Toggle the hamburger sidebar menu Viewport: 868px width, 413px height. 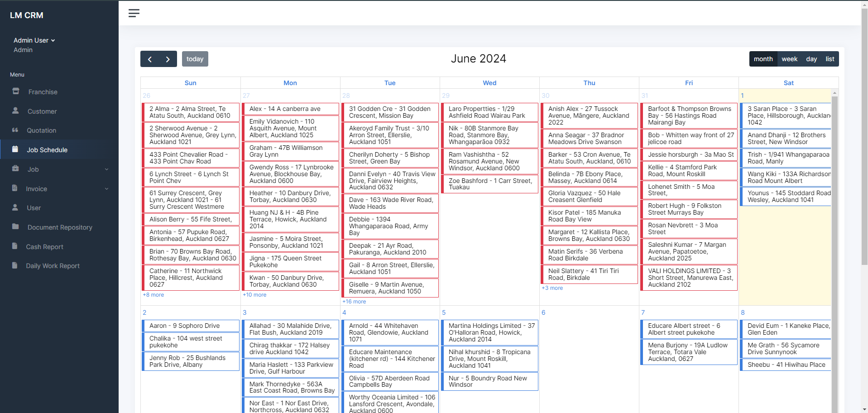point(134,13)
